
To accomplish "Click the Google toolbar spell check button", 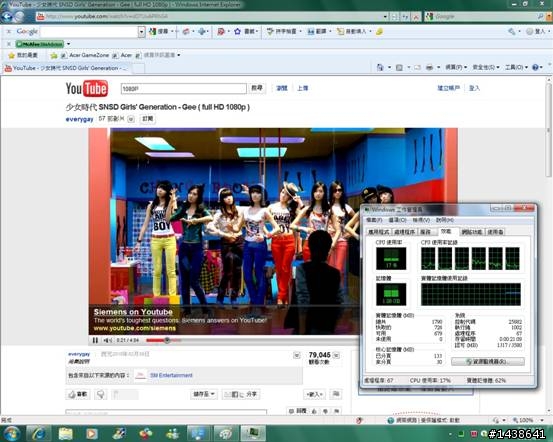I will pyautogui.click(x=283, y=32).
